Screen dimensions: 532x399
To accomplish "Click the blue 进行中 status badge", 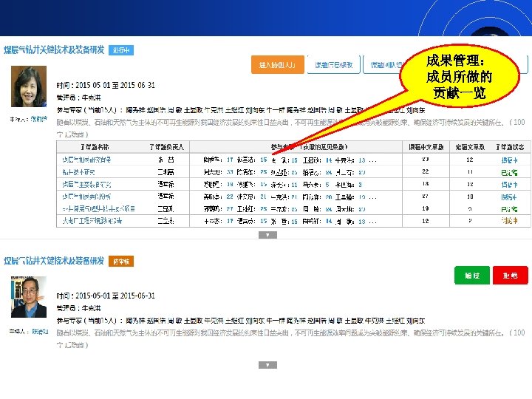I will (x=121, y=50).
